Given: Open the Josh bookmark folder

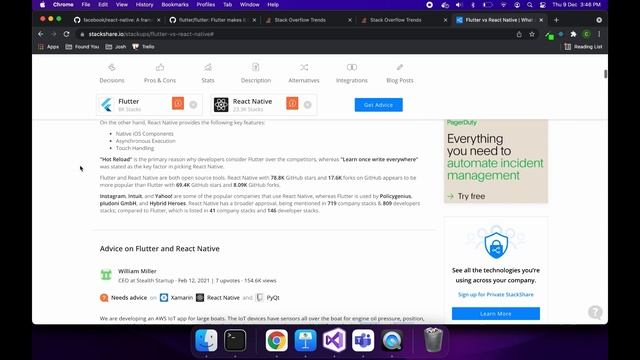Looking at the screenshot, I should (116, 47).
